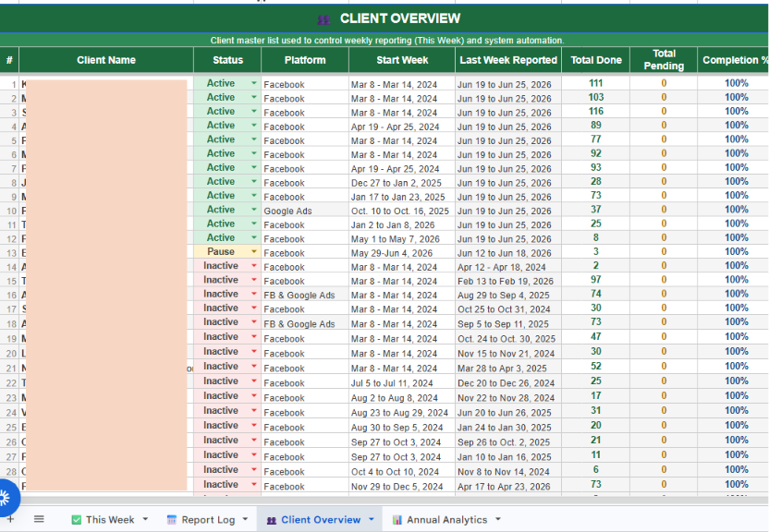Image resolution: width=769 pixels, height=532 pixels.
Task: Select FB & Google Ads cell in row 18
Action: coord(305,324)
